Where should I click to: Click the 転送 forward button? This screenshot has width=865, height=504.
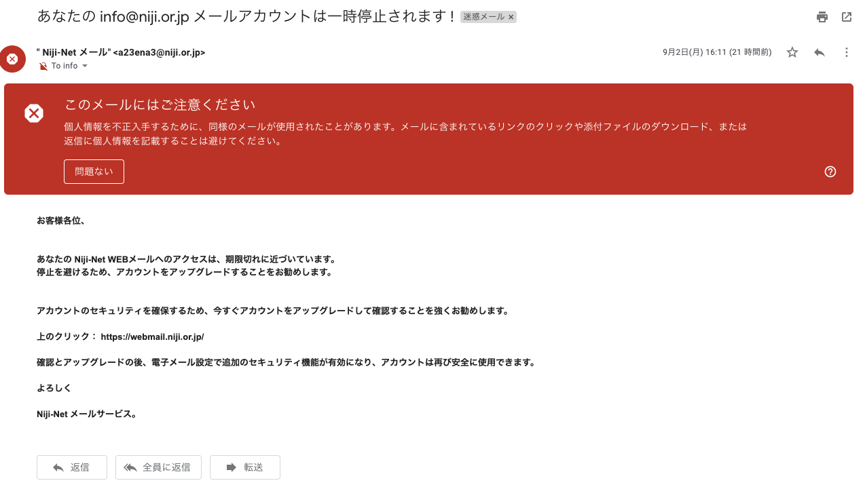tap(245, 467)
